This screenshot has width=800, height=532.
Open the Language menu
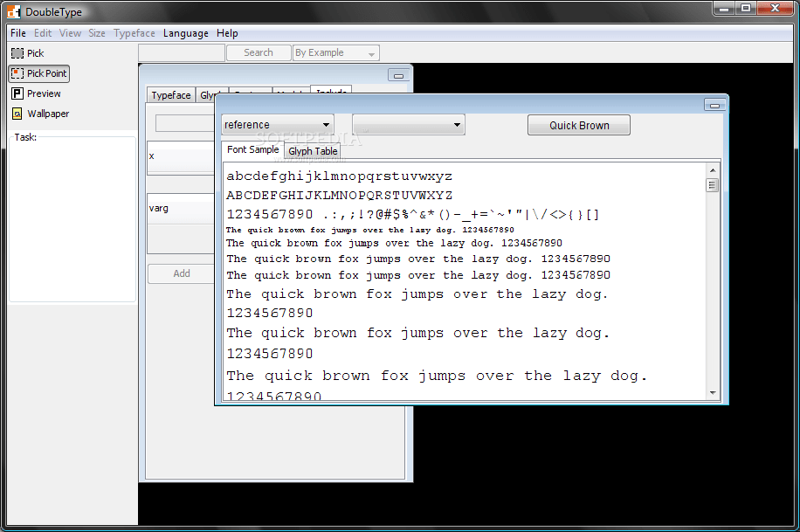[x=186, y=33]
